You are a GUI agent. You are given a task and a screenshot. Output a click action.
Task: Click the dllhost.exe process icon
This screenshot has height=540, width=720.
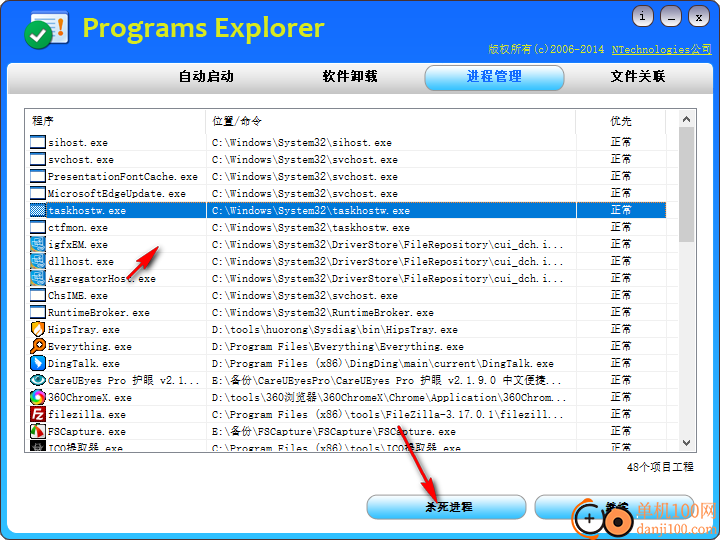pyautogui.click(x=38, y=261)
